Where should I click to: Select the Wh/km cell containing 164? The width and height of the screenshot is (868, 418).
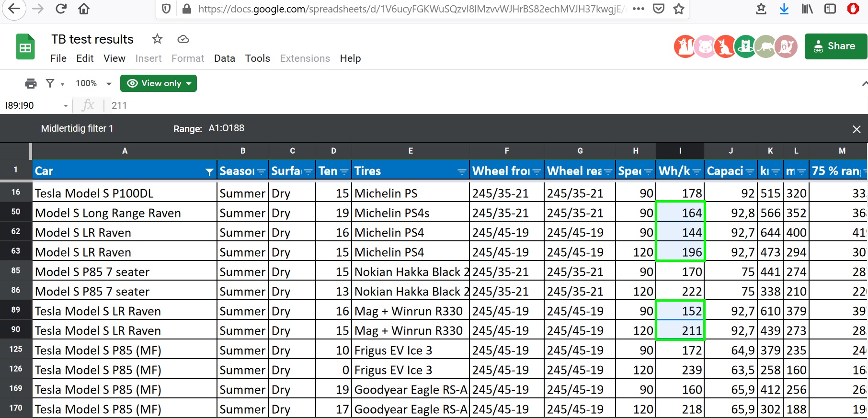(x=680, y=213)
